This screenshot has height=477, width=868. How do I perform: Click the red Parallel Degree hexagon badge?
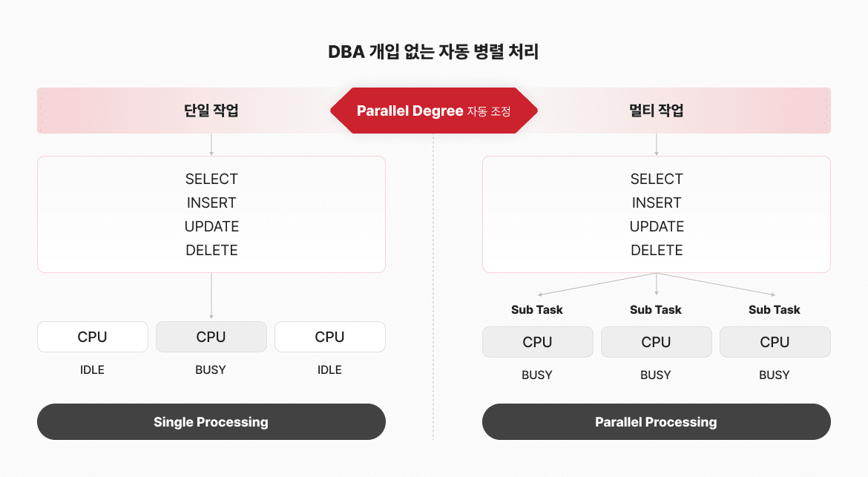[433, 111]
